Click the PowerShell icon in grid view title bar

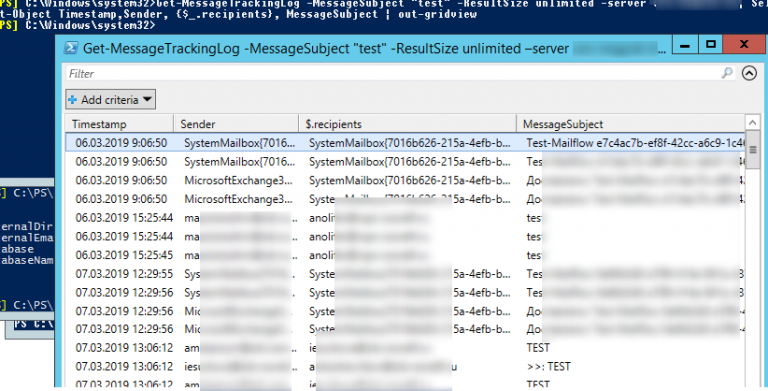click(71, 48)
